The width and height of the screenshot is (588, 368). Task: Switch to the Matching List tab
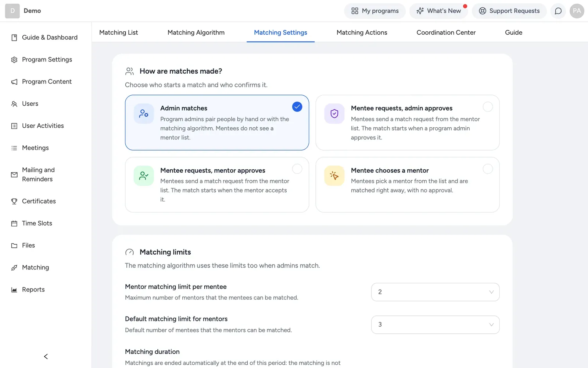tap(119, 32)
